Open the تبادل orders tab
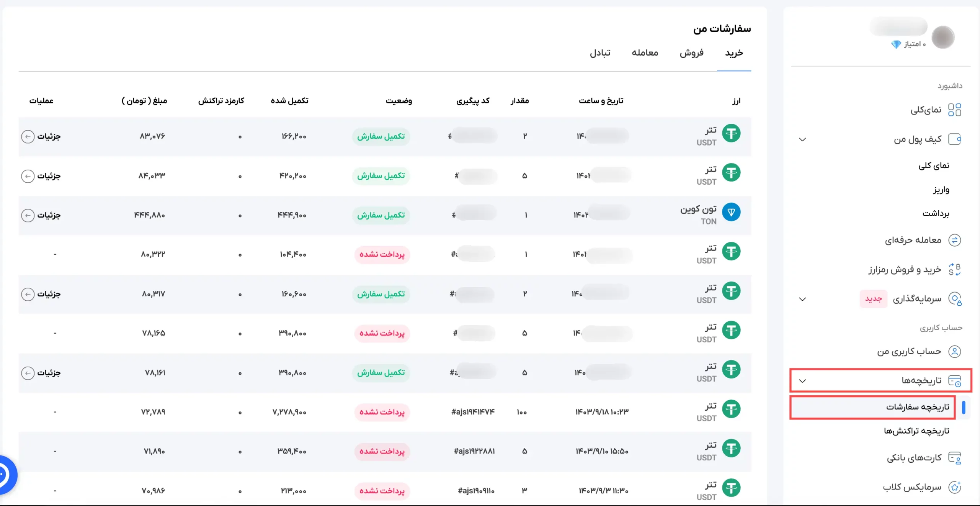This screenshot has height=506, width=980. pos(600,53)
